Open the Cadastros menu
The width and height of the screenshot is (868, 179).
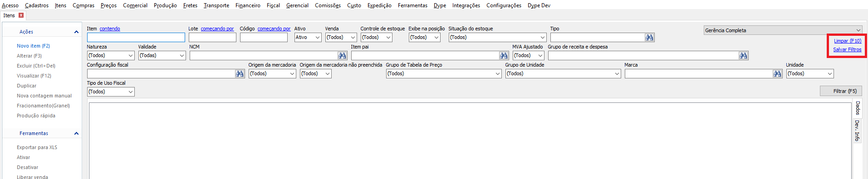37,5
